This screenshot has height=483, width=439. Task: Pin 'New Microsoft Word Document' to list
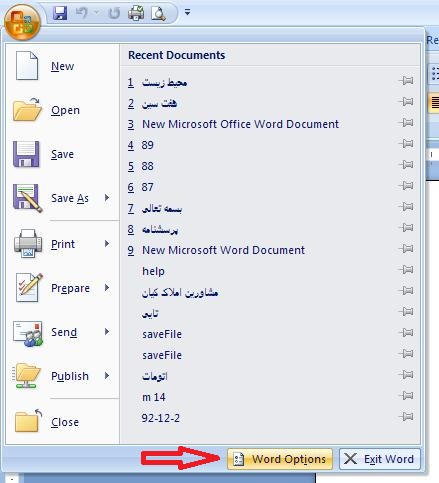click(406, 248)
